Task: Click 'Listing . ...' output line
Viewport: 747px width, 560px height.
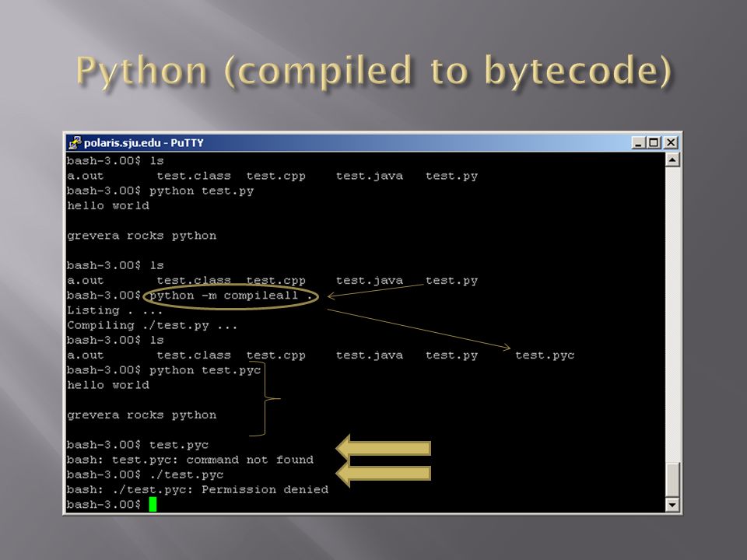Action: point(114,311)
